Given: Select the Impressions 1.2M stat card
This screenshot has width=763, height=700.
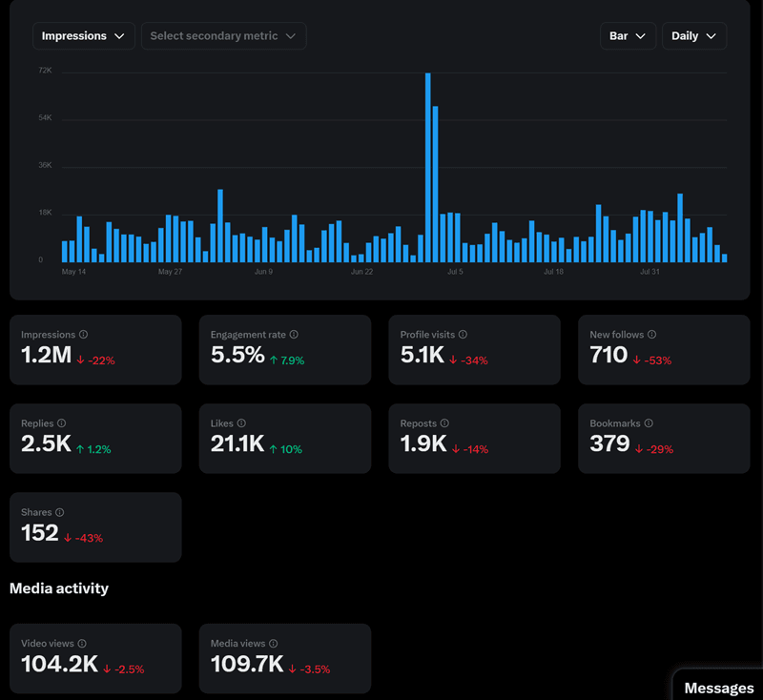Looking at the screenshot, I should pyautogui.click(x=95, y=350).
